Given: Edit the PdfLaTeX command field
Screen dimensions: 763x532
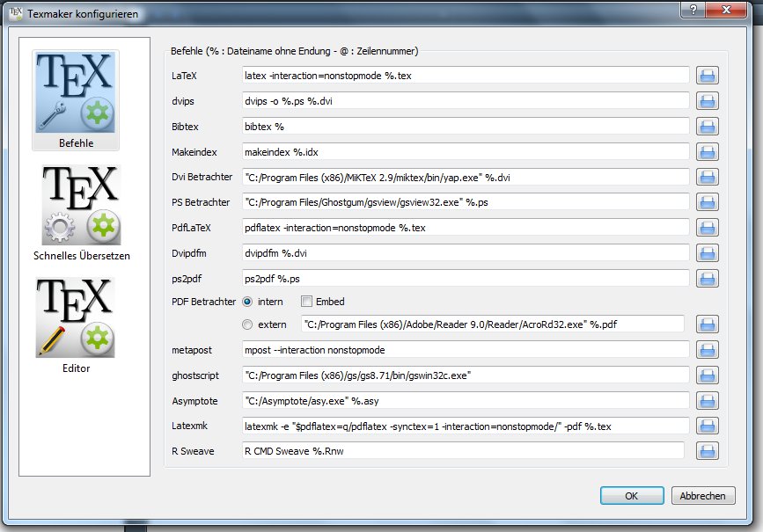Looking at the screenshot, I should pyautogui.click(x=466, y=228).
